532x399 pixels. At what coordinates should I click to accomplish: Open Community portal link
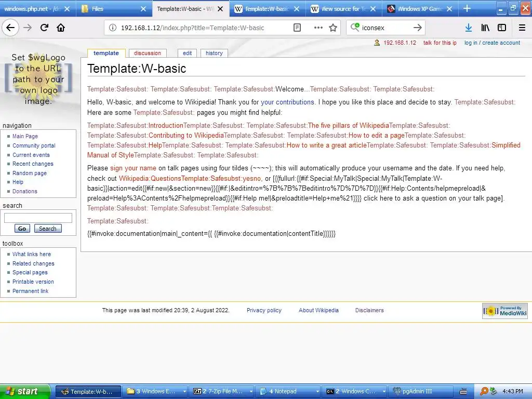click(x=34, y=145)
